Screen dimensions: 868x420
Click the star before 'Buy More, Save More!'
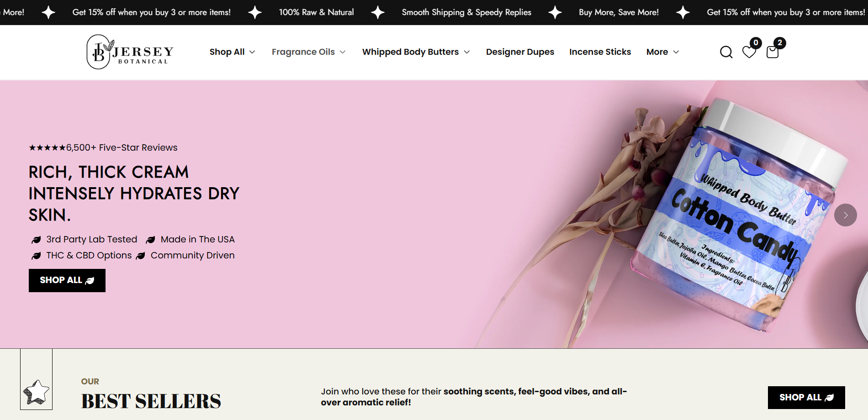[x=555, y=12]
